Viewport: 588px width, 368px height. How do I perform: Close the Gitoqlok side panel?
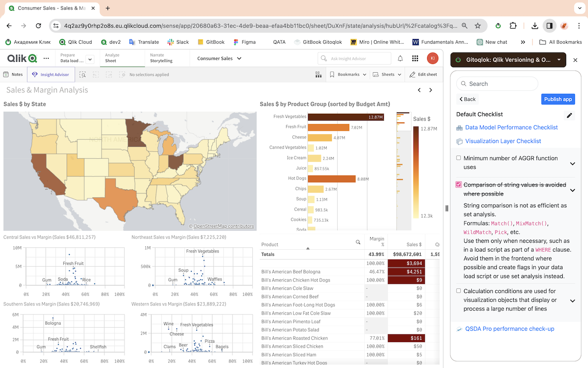coord(576,60)
